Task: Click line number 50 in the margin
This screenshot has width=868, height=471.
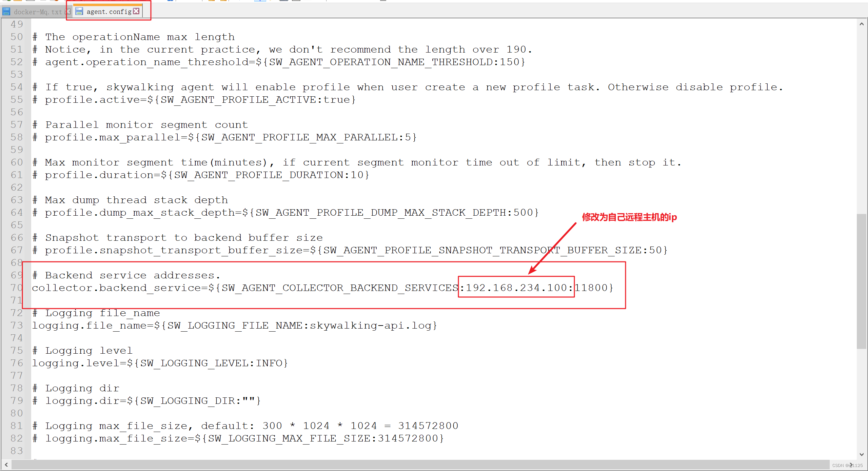Action: pyautogui.click(x=17, y=37)
